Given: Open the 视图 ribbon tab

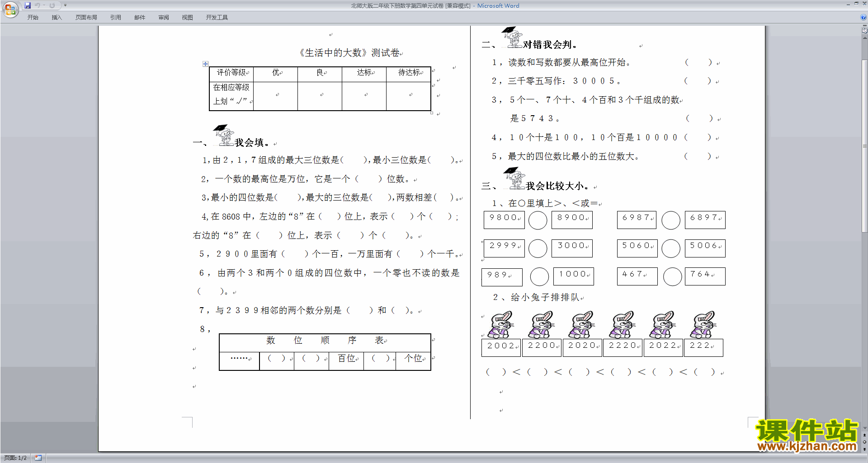Looking at the screenshot, I should [188, 18].
